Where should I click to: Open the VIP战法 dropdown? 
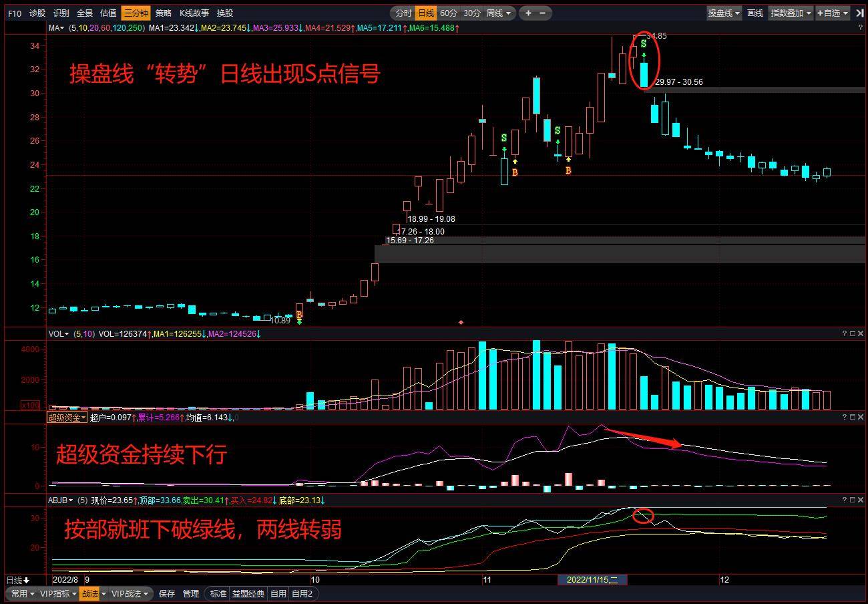pyautogui.click(x=131, y=593)
